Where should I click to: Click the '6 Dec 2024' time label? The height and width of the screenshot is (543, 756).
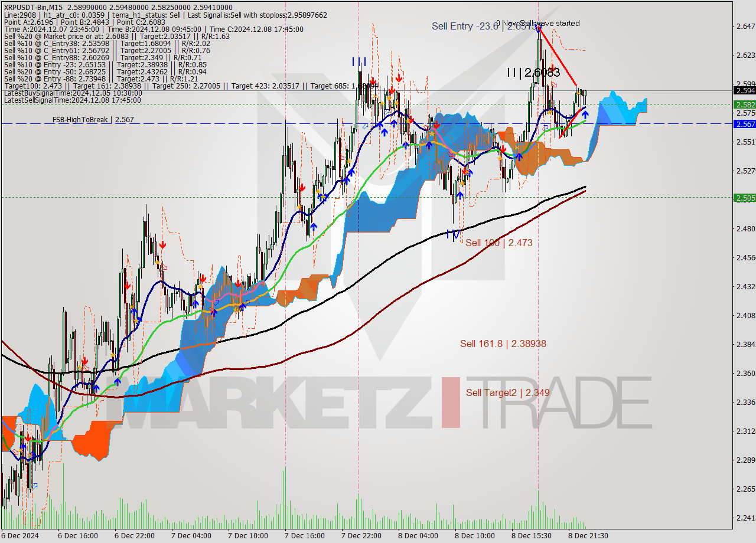pyautogui.click(x=21, y=536)
